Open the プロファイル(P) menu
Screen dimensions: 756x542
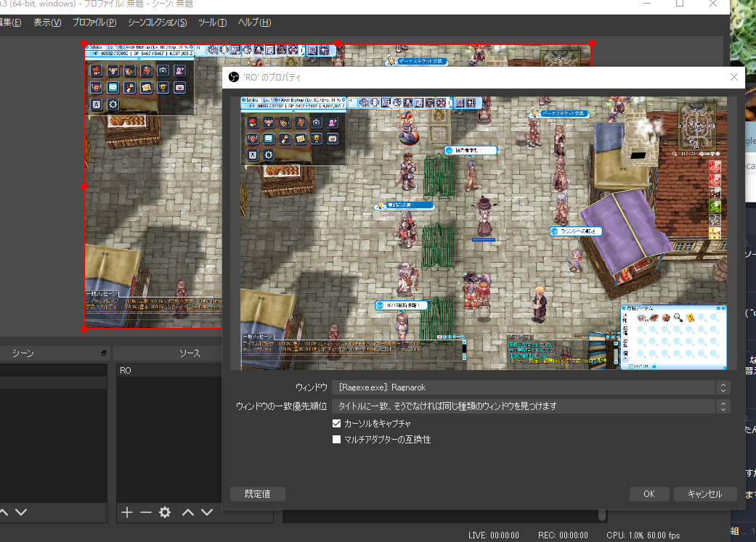[x=94, y=22]
